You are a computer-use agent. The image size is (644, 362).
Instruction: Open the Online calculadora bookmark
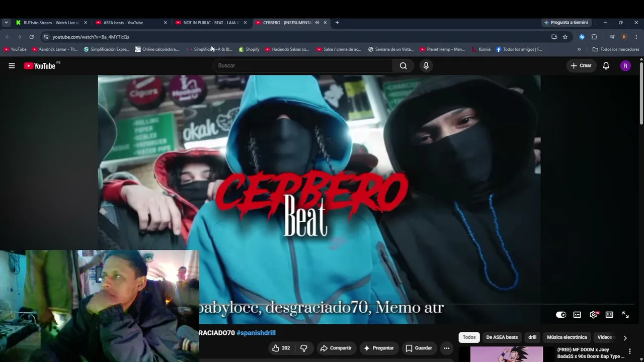(157, 49)
